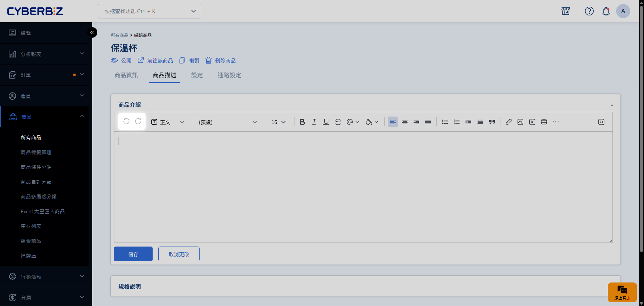Click the redo icon in editor toolbar
The width and height of the screenshot is (644, 306).
[x=138, y=122]
